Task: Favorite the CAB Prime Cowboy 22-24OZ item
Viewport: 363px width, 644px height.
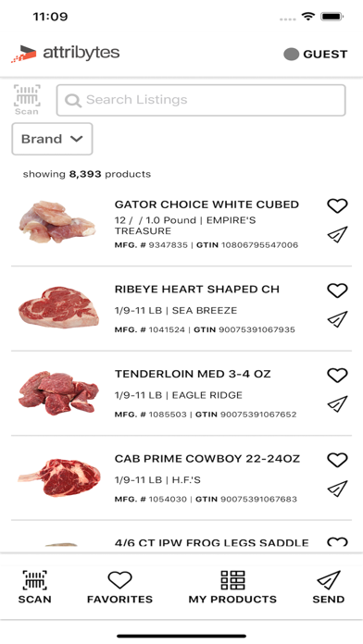Action: tap(337, 460)
